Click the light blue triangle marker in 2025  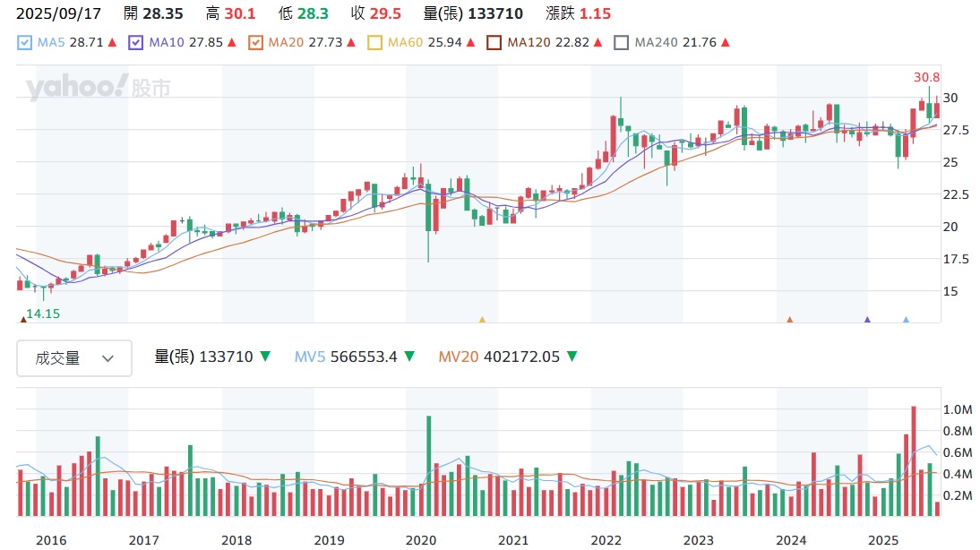click(906, 319)
